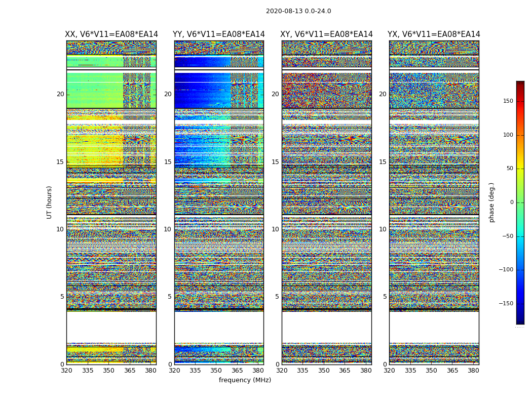This screenshot has height=405, width=532.
Task: Click colorbar tick label −150
Action: click(x=506, y=303)
